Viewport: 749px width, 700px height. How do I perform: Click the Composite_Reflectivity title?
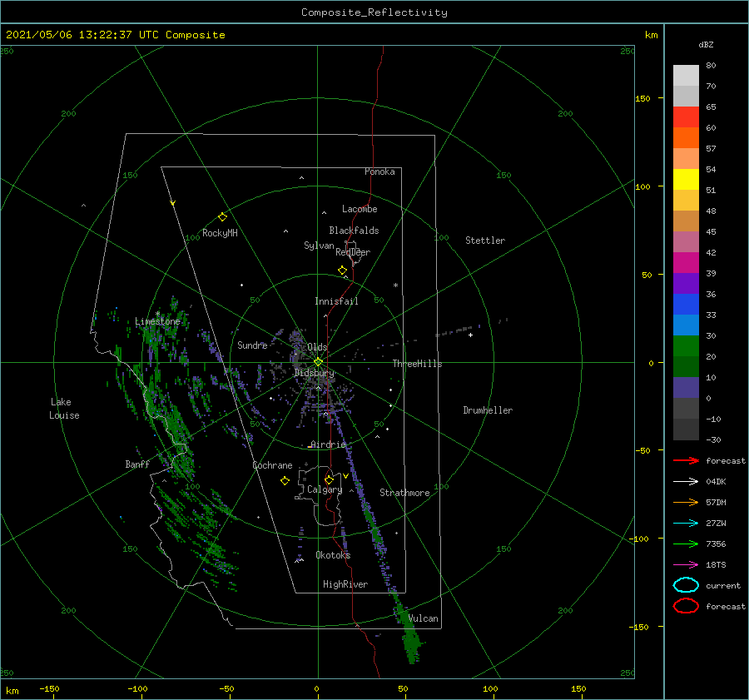tap(374, 12)
